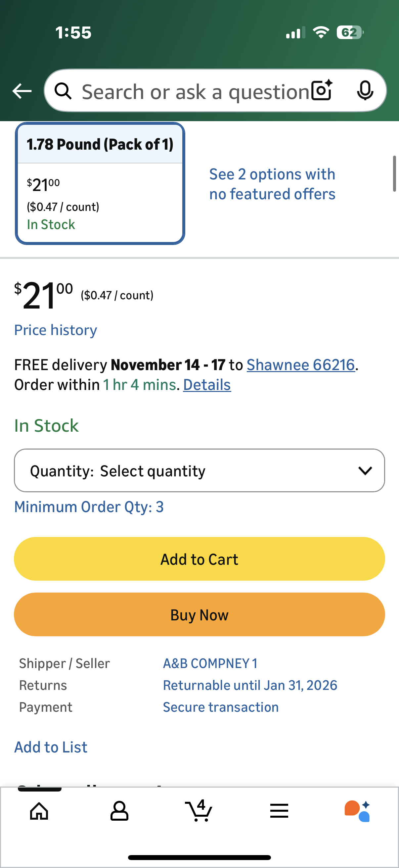The image size is (399, 868).
Task: Navigate back using the back arrow
Action: pyautogui.click(x=22, y=90)
